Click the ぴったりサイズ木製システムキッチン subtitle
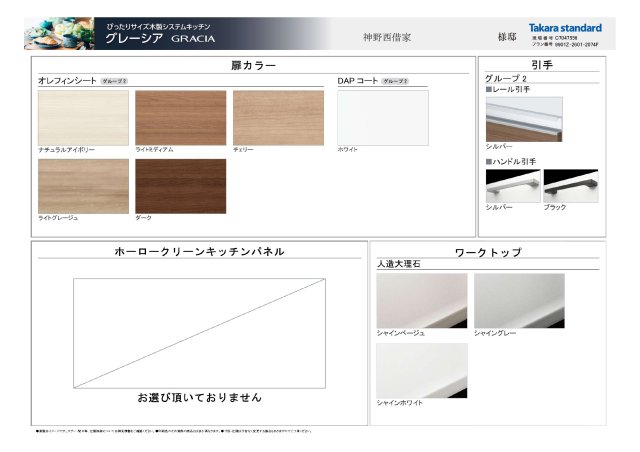Image resolution: width=640 pixels, height=452 pixels. 159,27
